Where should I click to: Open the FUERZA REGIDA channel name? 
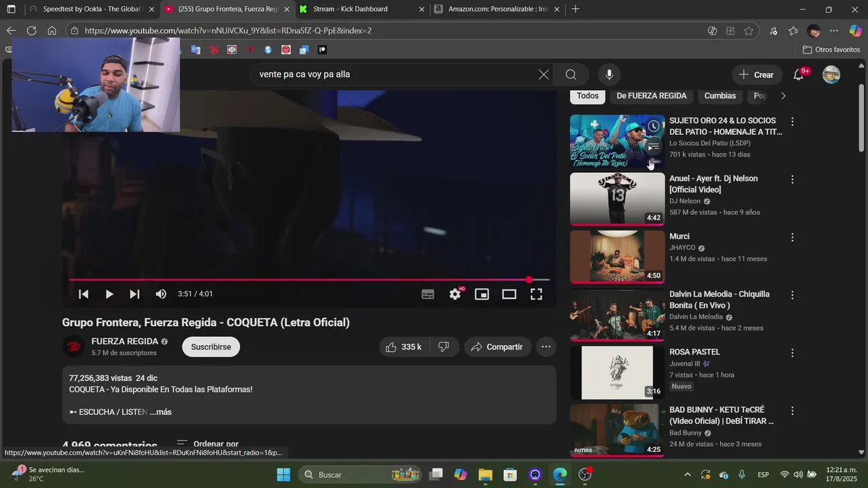point(125,342)
